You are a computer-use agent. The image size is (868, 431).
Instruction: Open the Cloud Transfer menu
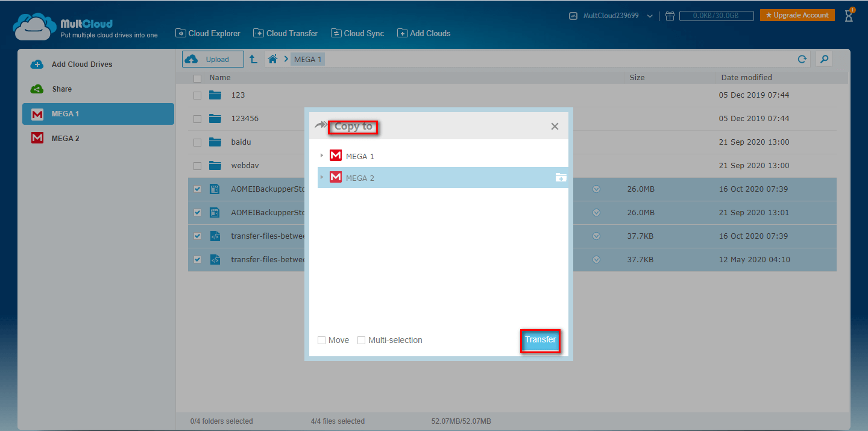pos(285,33)
